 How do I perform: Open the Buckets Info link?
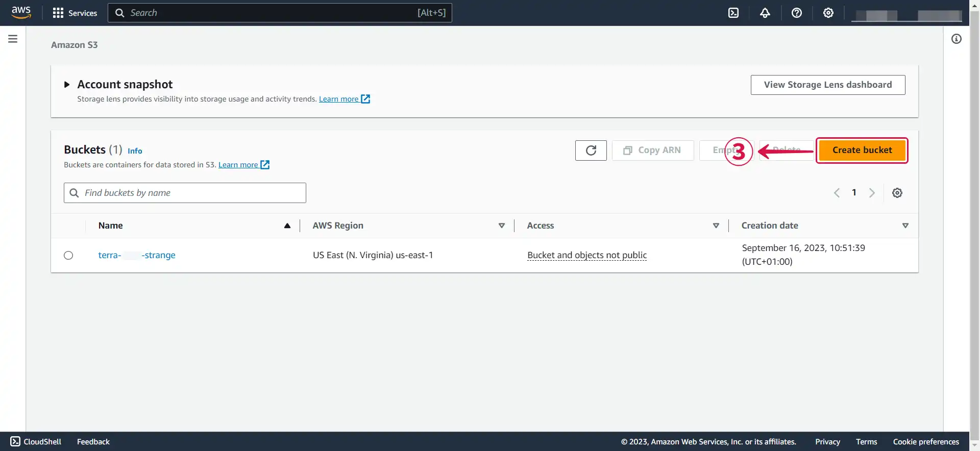135,151
